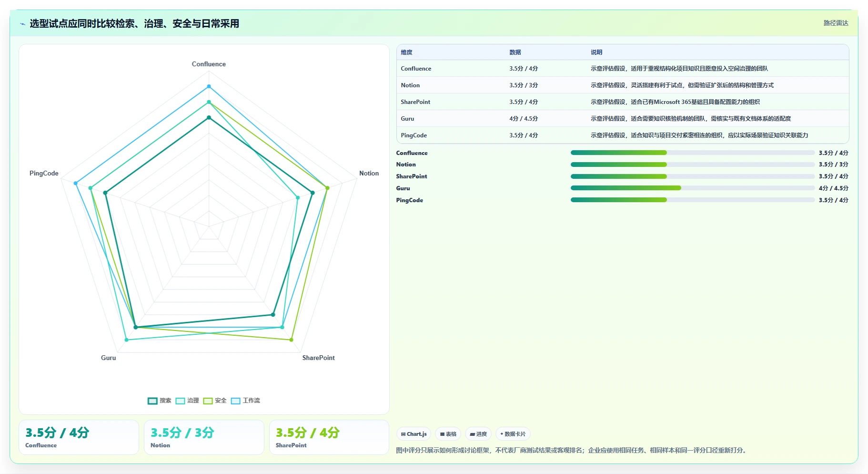
Task: Click the 数据卡片 tag chip
Action: click(x=513, y=434)
